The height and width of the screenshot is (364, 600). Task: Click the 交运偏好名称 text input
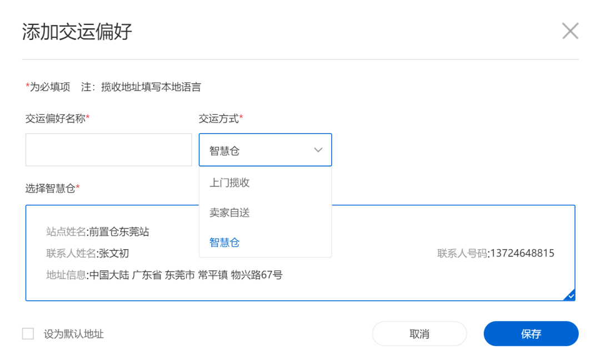108,150
